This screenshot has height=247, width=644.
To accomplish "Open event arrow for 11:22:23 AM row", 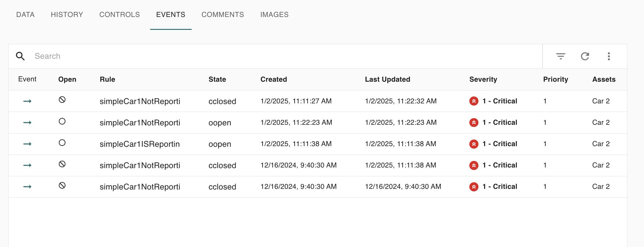I will (x=27, y=123).
